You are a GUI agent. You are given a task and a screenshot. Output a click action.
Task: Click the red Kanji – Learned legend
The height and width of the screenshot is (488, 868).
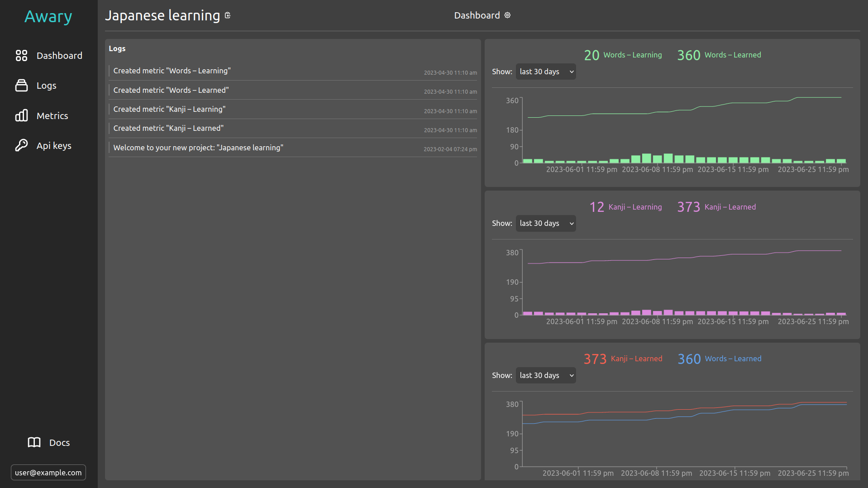636,359
